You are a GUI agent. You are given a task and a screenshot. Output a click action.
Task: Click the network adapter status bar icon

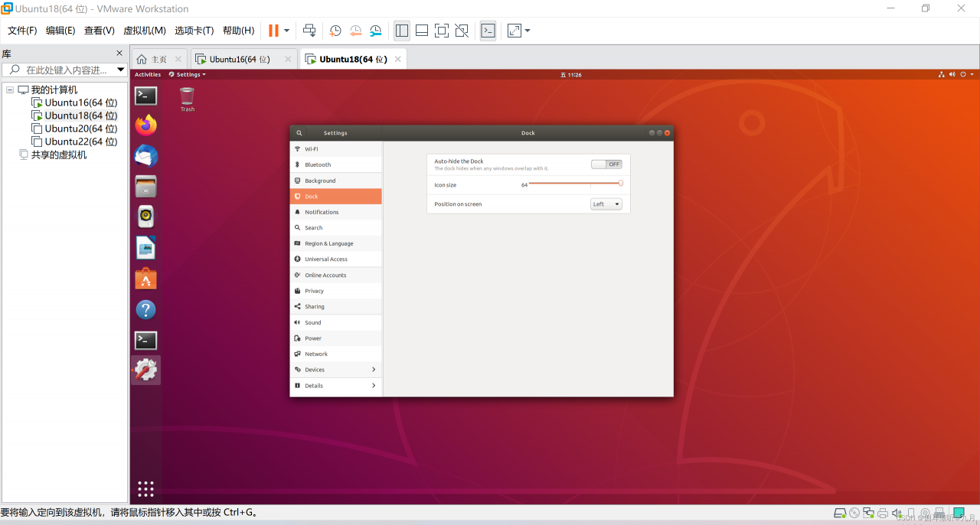click(x=868, y=513)
